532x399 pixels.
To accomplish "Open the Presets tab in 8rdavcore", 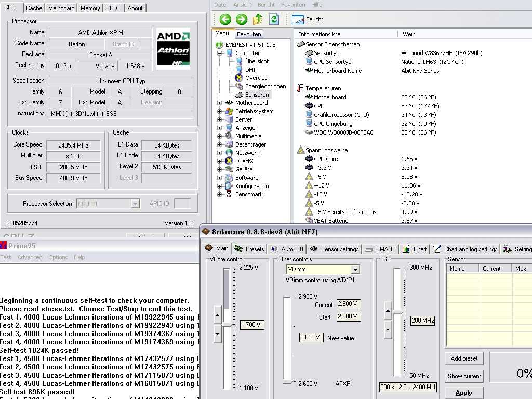I will (x=249, y=249).
